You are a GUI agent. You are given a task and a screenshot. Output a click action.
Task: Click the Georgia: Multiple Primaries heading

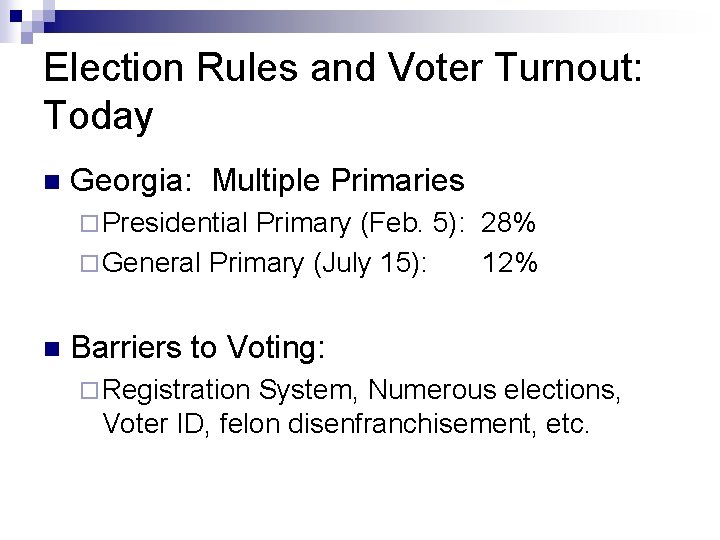(268, 181)
